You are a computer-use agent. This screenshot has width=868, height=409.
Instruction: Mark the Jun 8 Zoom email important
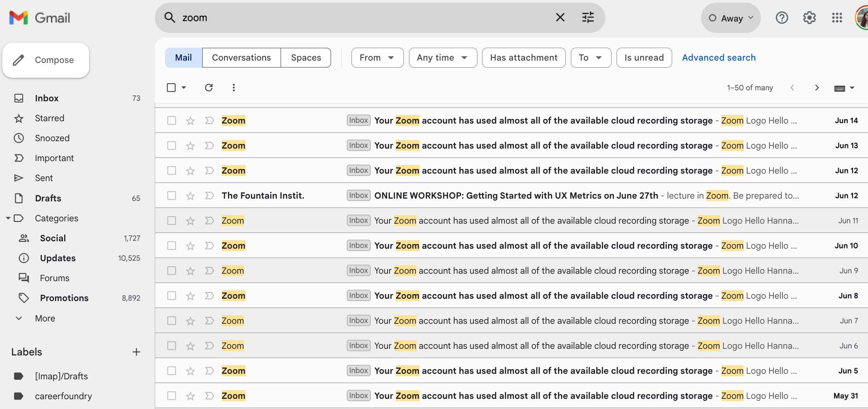[209, 296]
